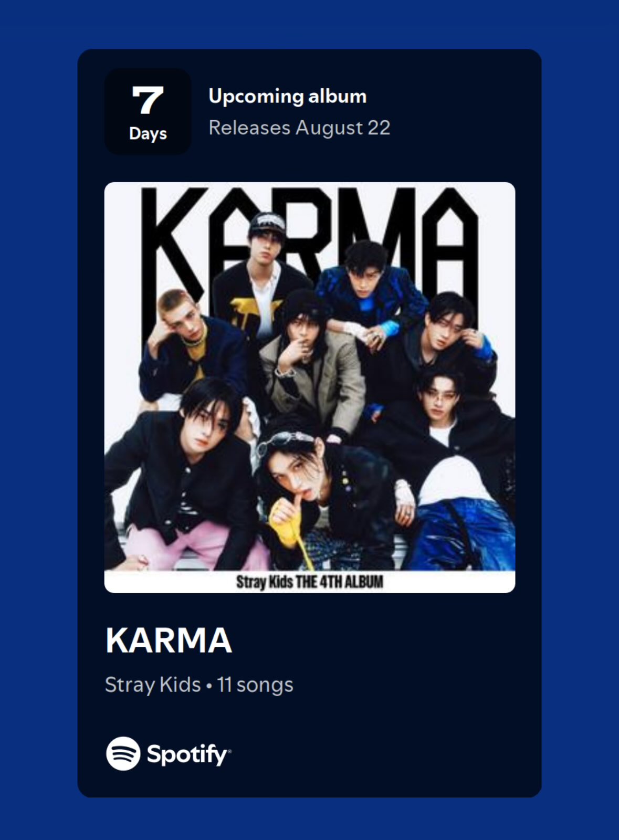Click the "Releases August 22" date text
619x840 pixels.
pos(299,128)
